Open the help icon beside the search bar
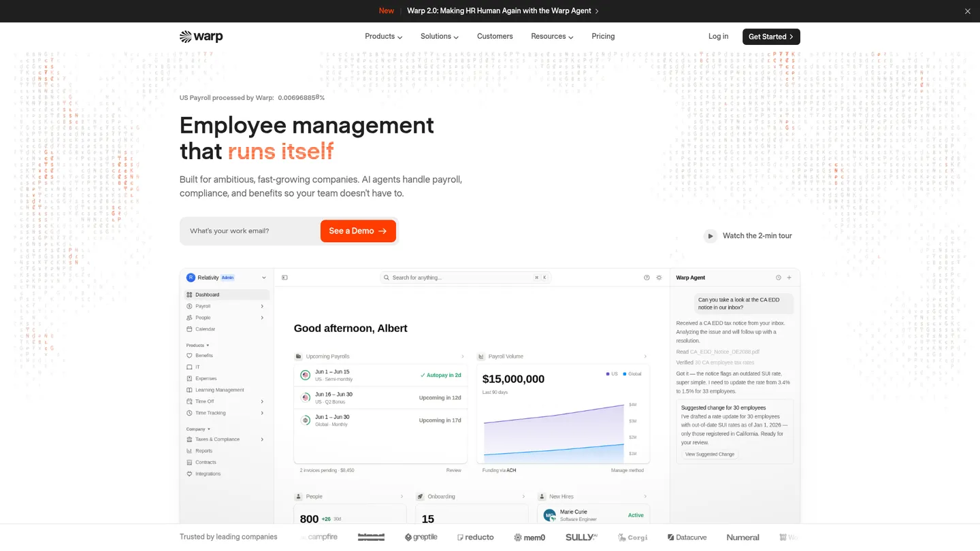The image size is (980, 551). [x=647, y=278]
